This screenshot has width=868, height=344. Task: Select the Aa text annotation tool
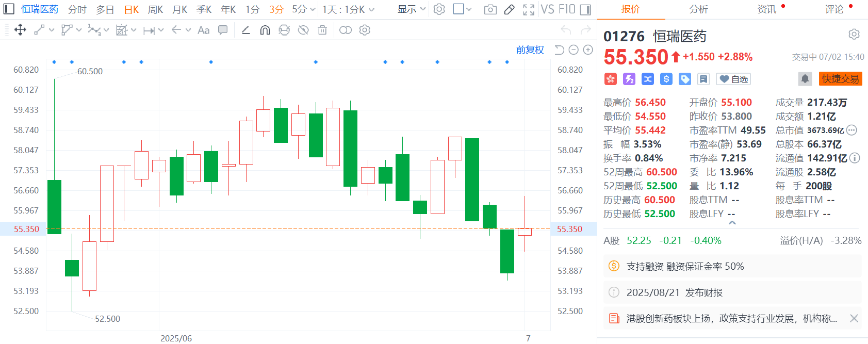pyautogui.click(x=204, y=30)
